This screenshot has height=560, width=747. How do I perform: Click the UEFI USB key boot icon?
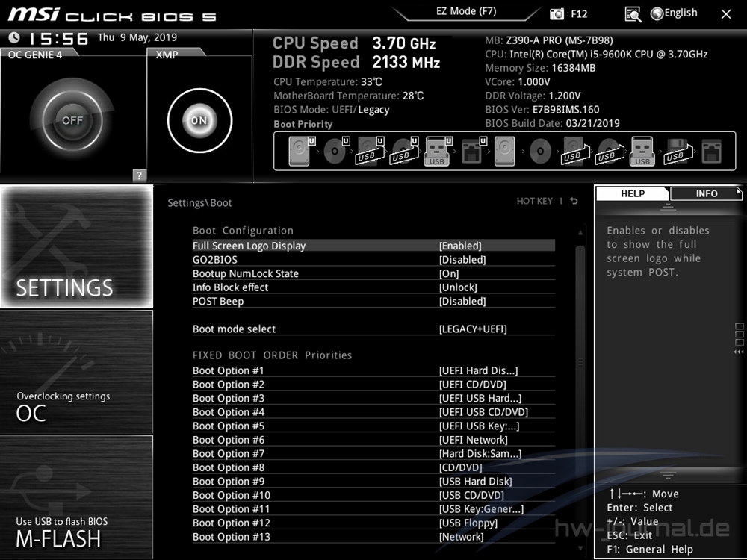[x=438, y=152]
